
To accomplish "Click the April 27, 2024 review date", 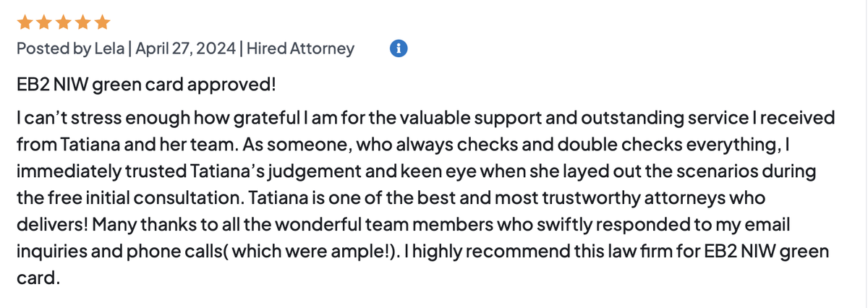I will click(x=185, y=49).
